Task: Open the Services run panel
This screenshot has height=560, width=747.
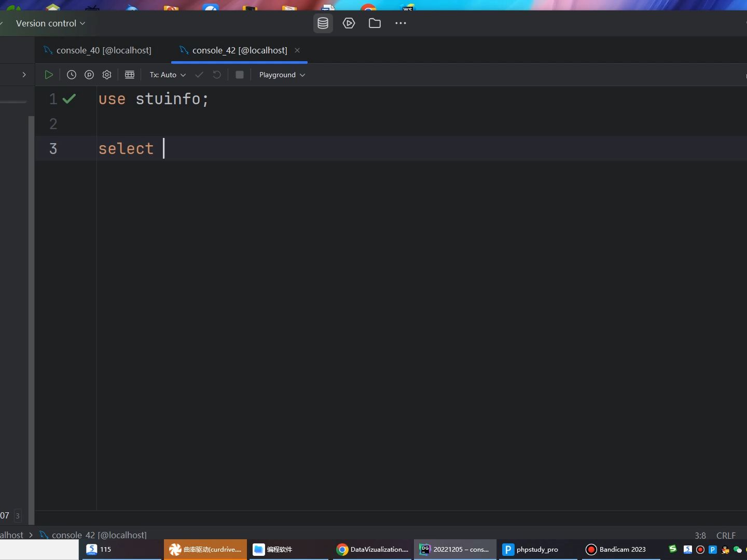Action: tap(349, 23)
